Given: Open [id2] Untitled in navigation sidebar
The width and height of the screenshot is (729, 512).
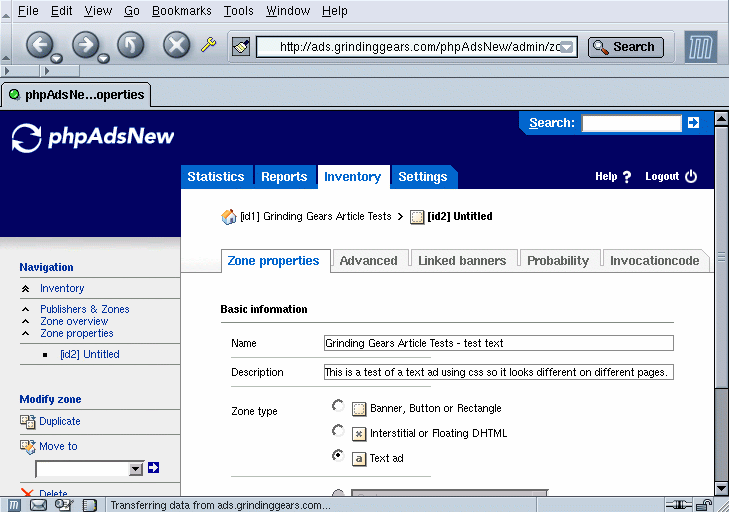Looking at the screenshot, I should click(x=90, y=354).
